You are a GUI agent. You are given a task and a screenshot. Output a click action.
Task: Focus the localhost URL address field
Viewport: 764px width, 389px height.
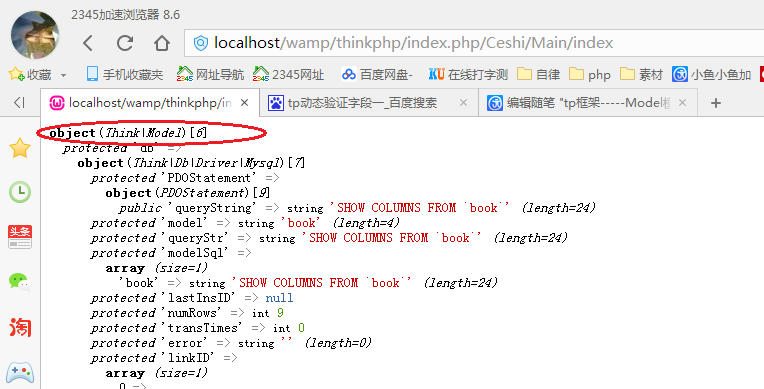(474, 43)
